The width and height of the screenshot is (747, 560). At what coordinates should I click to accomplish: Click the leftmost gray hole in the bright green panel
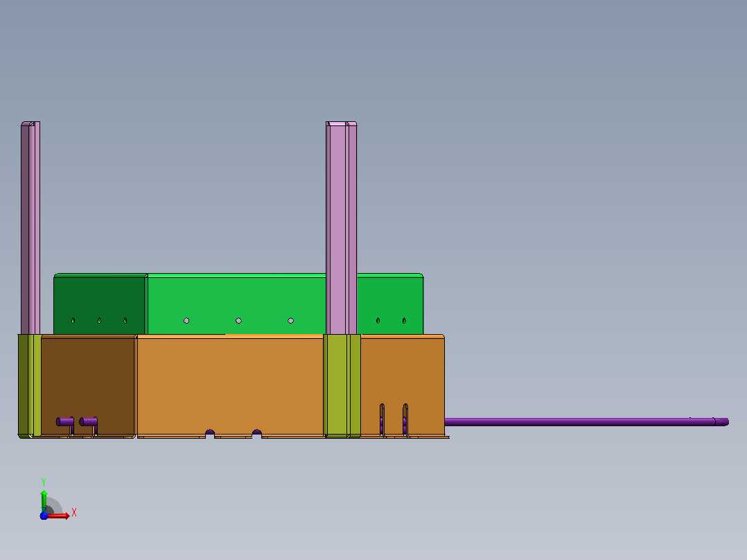(186, 321)
